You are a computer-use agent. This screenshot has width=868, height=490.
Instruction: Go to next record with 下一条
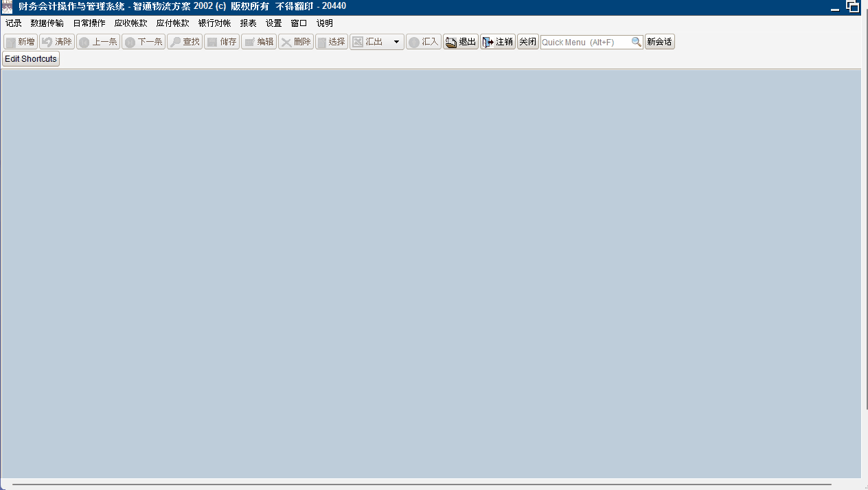pos(144,42)
